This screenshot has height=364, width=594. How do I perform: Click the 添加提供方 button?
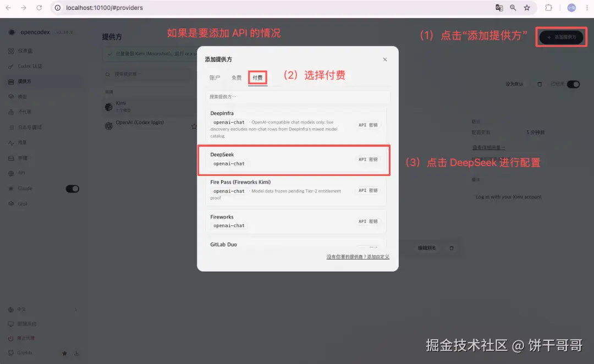tap(561, 37)
